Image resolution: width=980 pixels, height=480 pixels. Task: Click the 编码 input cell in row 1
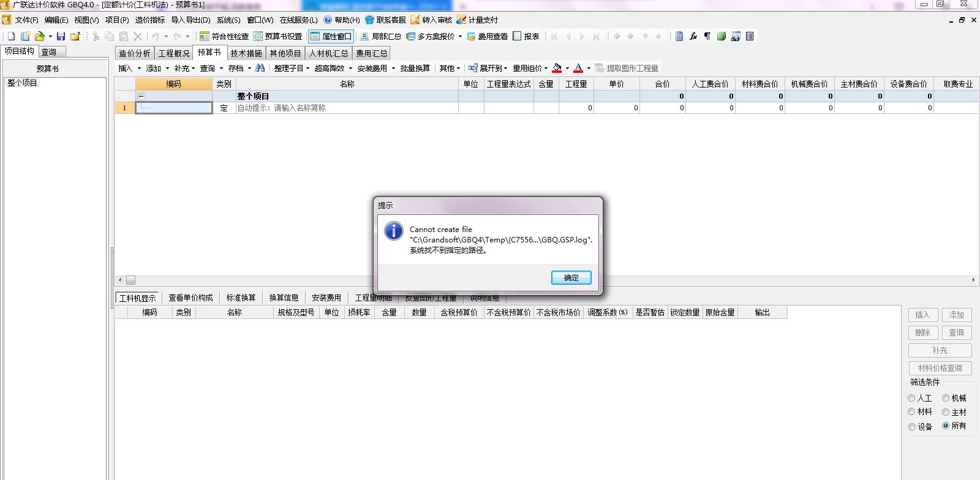tap(174, 108)
